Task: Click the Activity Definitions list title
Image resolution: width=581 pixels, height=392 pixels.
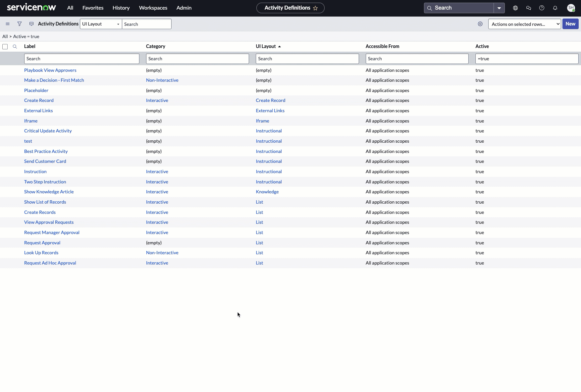Action: click(58, 24)
